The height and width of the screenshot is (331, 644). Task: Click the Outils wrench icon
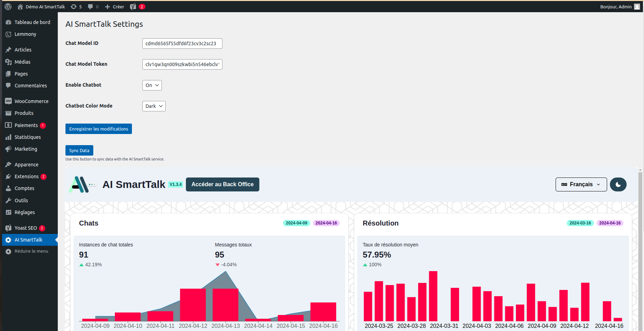[x=8, y=200]
